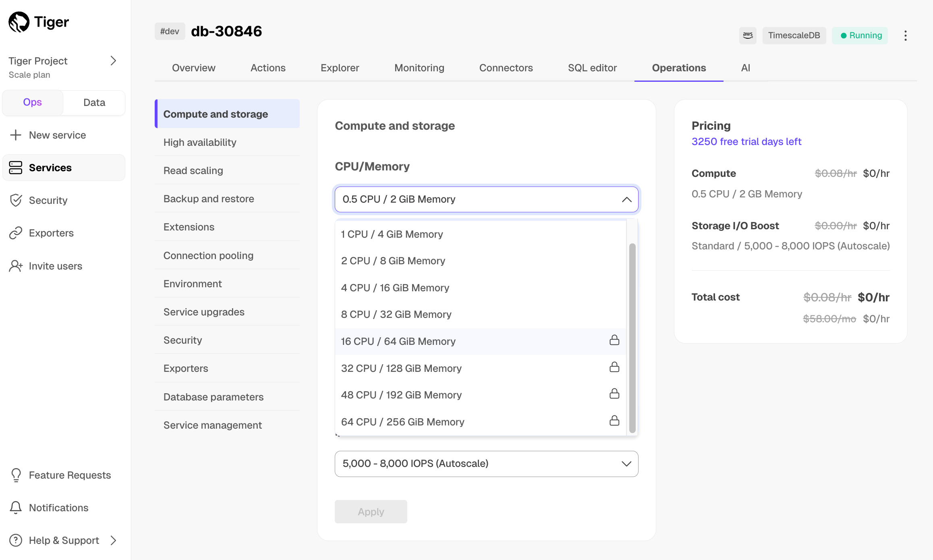Click the Exporters link icon in sidebar

(16, 233)
